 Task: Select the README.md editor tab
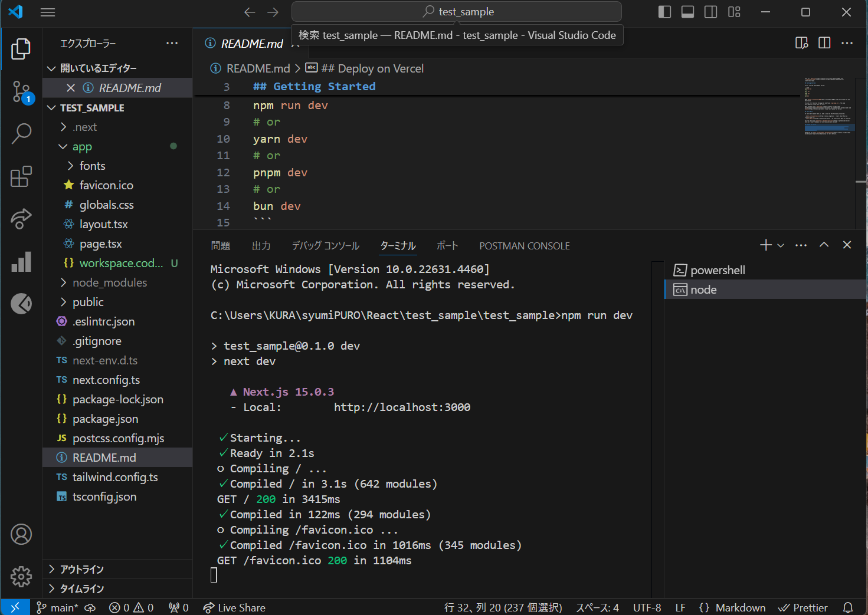pos(252,44)
